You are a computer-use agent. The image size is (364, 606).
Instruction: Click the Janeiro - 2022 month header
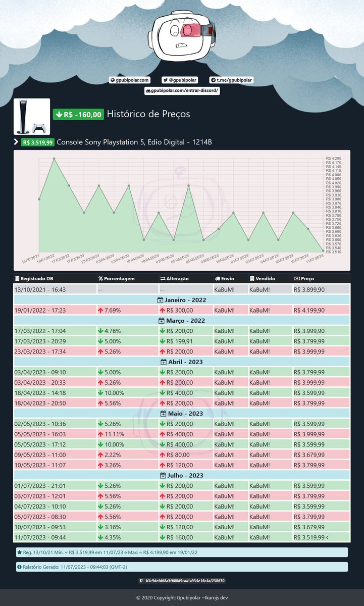tap(182, 300)
